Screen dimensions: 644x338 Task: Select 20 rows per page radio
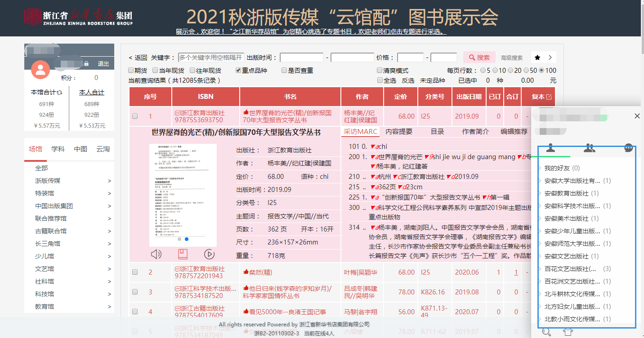pyautogui.click(x=510, y=71)
